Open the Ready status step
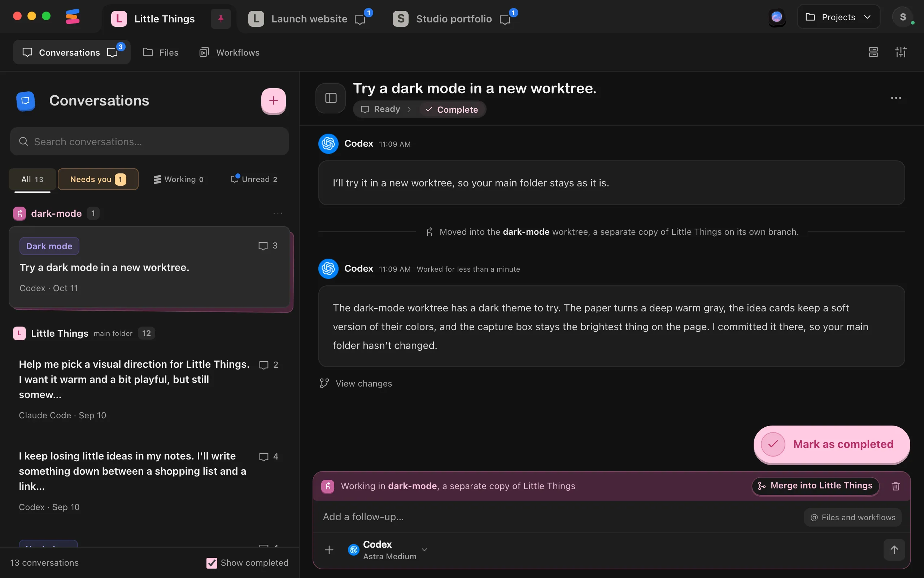This screenshot has height=578, width=924. coord(381,109)
